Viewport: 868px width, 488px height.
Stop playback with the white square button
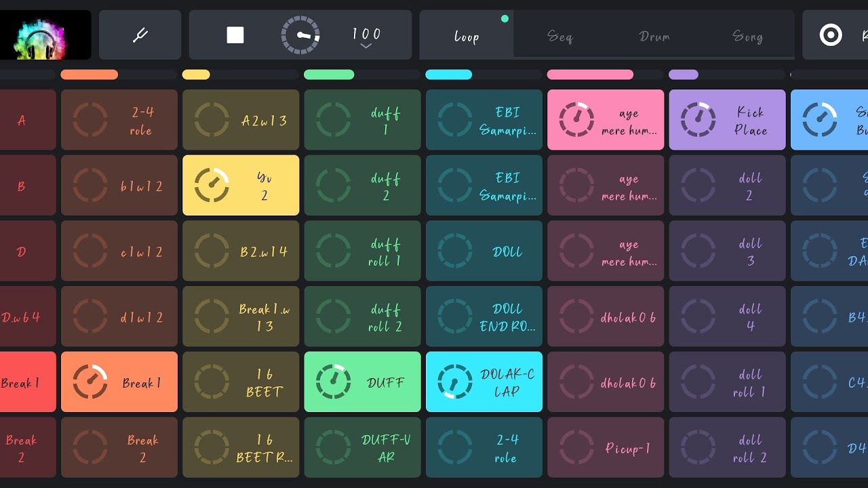coord(235,35)
